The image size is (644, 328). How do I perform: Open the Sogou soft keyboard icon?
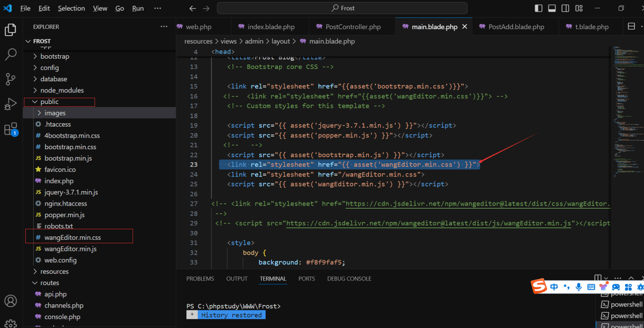591,287
